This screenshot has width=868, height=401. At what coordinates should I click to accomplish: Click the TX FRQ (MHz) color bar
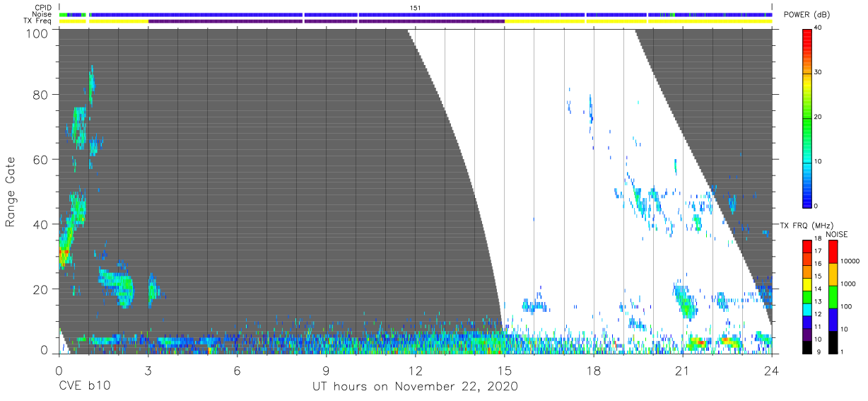pos(807,296)
